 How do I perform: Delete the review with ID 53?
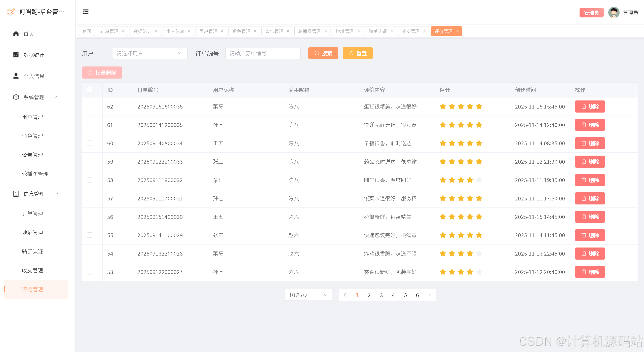click(590, 272)
